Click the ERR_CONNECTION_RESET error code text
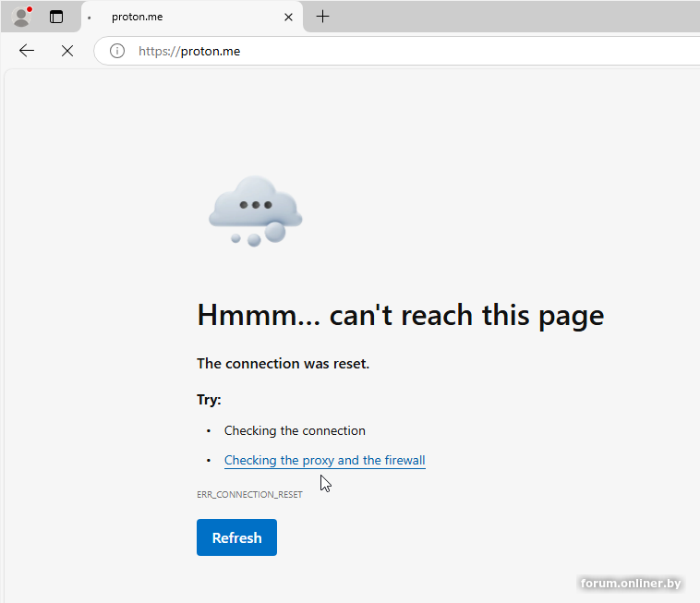This screenshot has height=603, width=700. coord(249,495)
